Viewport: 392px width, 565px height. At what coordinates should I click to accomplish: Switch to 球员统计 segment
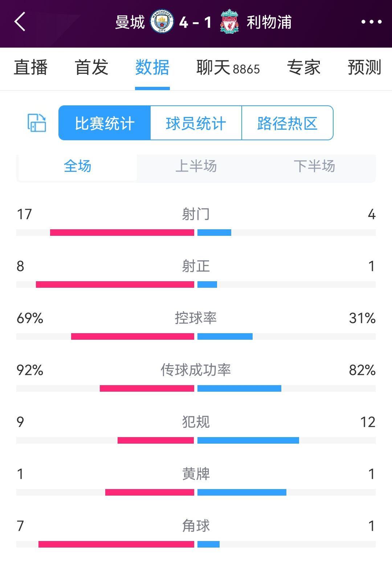coord(196,123)
